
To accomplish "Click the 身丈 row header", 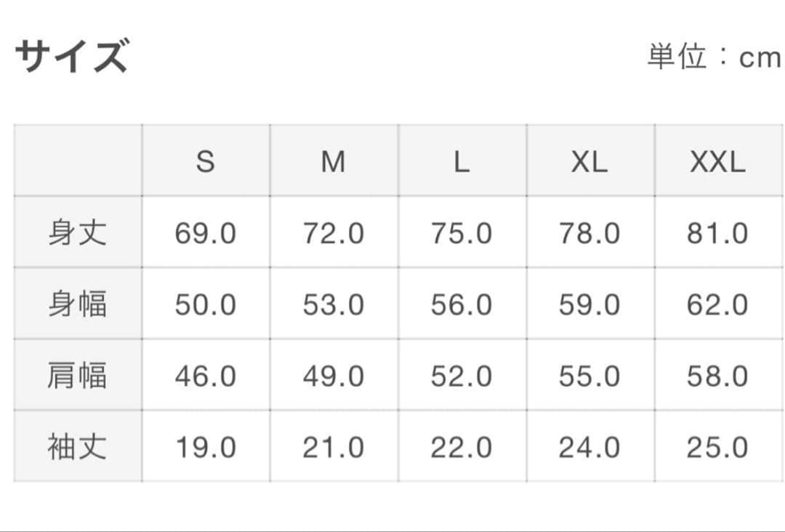I will tap(77, 233).
